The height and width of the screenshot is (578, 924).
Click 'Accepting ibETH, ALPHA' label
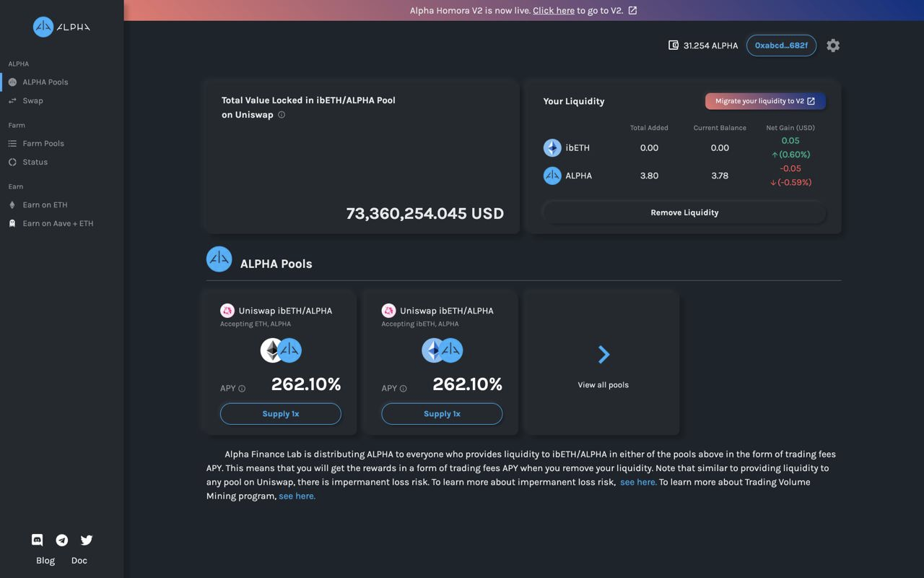pyautogui.click(x=420, y=324)
